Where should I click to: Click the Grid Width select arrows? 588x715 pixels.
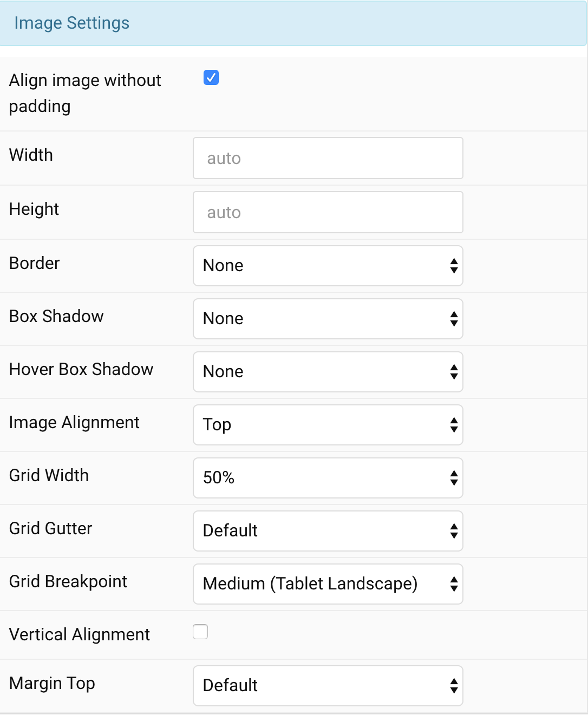(x=454, y=478)
